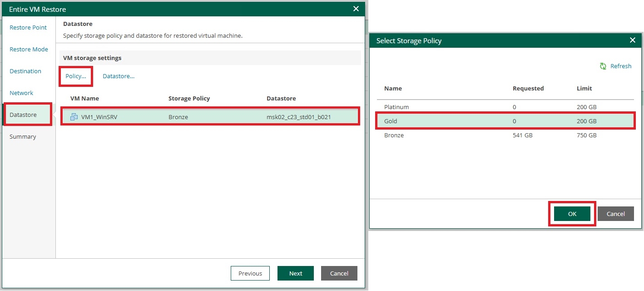Click the Policy... link
The width and height of the screenshot is (644, 291).
pyautogui.click(x=76, y=76)
